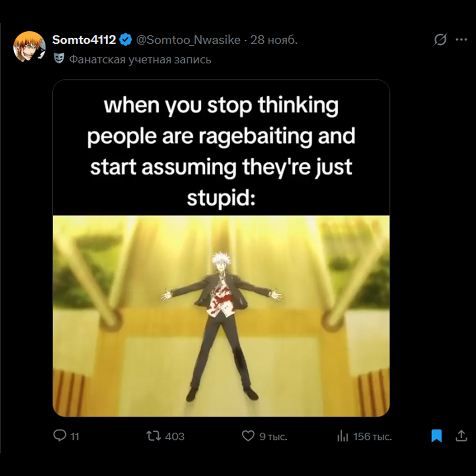Click the 403 reposts count
This screenshot has width=476, height=476.
(175, 437)
